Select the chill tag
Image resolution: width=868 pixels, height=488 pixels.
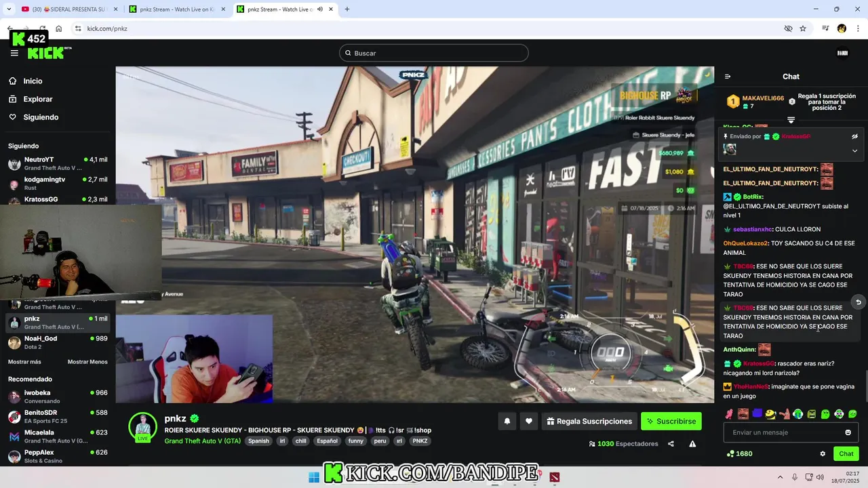(x=300, y=441)
